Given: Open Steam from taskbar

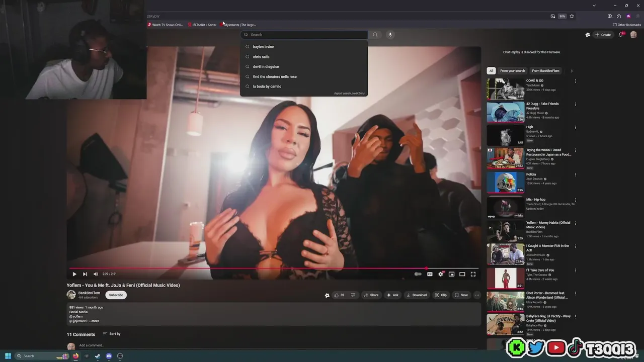Looking at the screenshot, I should tap(98, 356).
